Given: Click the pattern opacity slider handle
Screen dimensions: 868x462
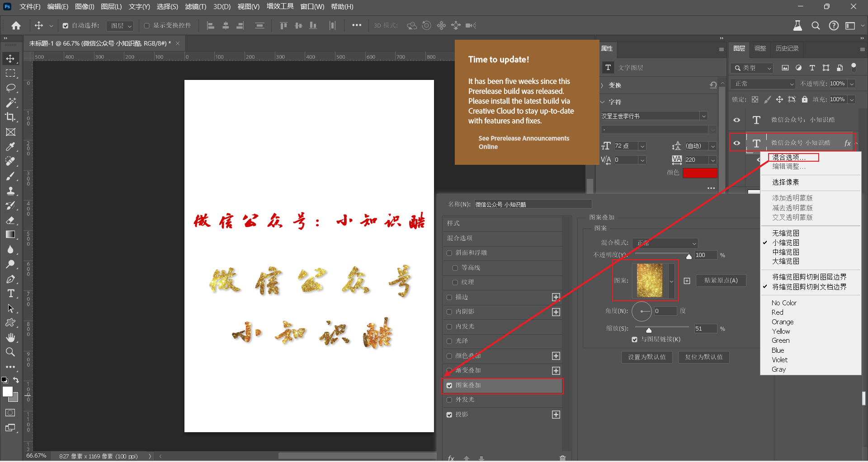Looking at the screenshot, I should point(689,257).
